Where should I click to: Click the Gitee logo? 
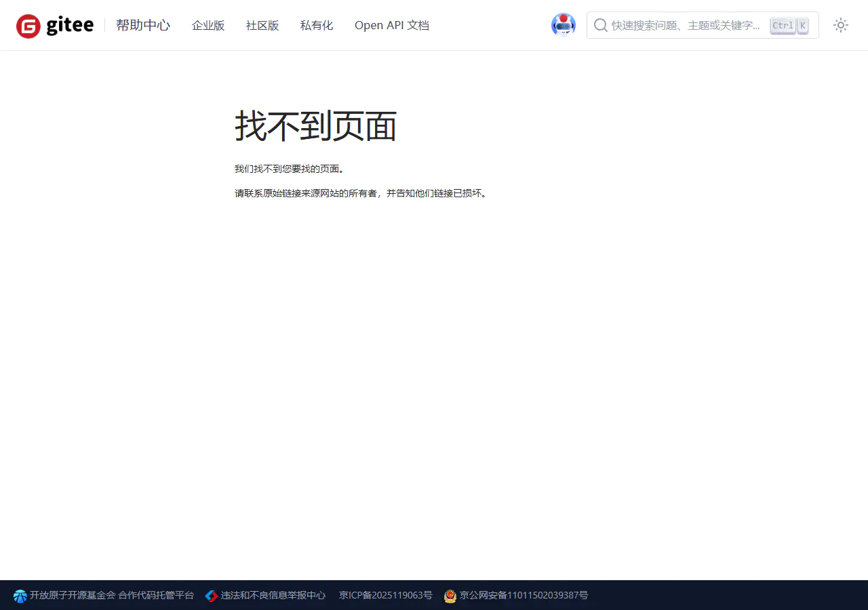click(x=55, y=26)
